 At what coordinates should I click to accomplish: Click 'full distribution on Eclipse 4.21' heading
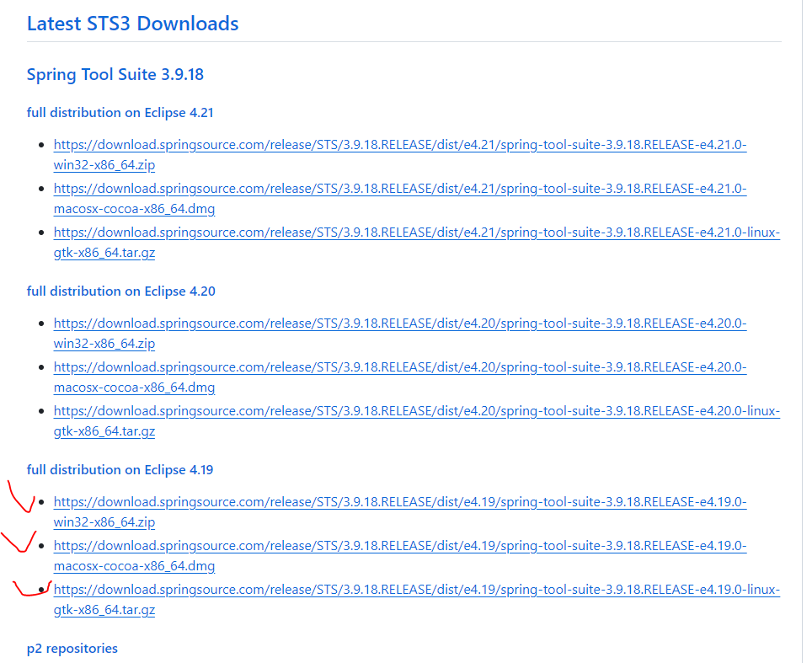[x=120, y=113]
